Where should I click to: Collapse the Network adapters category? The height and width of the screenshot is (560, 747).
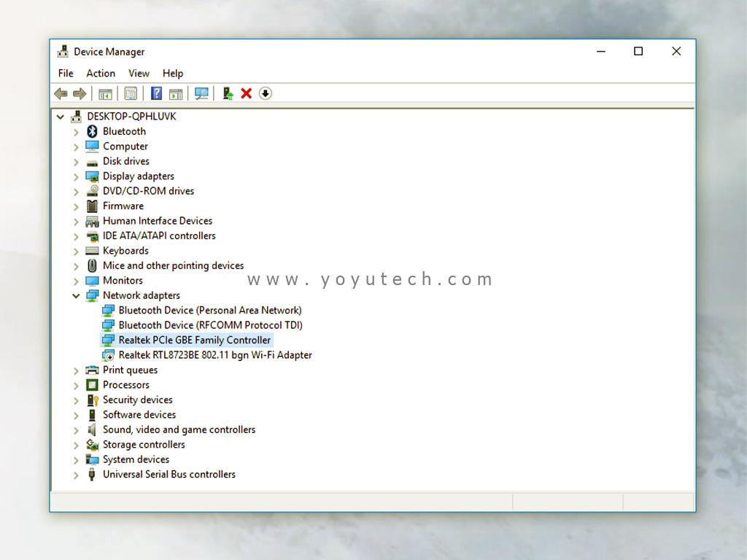coord(76,296)
